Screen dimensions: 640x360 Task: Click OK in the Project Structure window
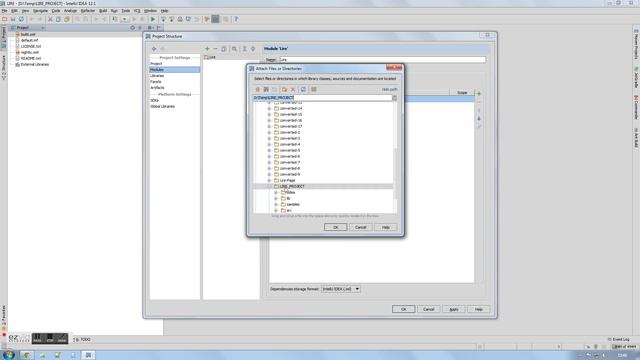pos(403,309)
